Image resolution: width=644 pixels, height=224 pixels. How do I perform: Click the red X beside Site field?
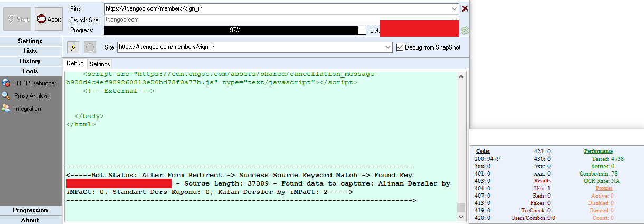coord(465,8)
